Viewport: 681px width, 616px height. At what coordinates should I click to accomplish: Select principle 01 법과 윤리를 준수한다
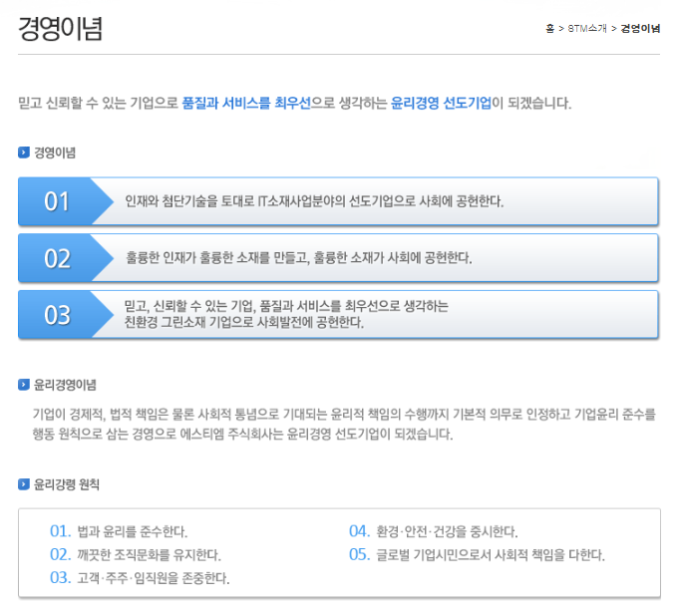[x=119, y=531]
